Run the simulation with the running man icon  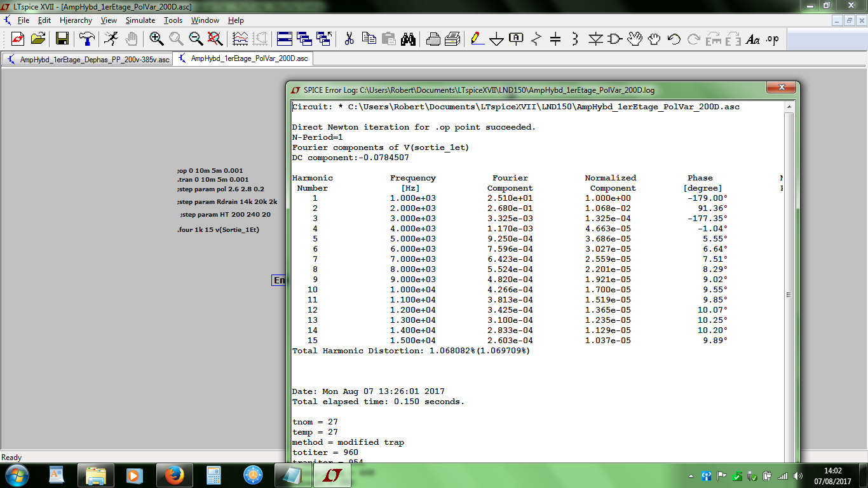111,39
